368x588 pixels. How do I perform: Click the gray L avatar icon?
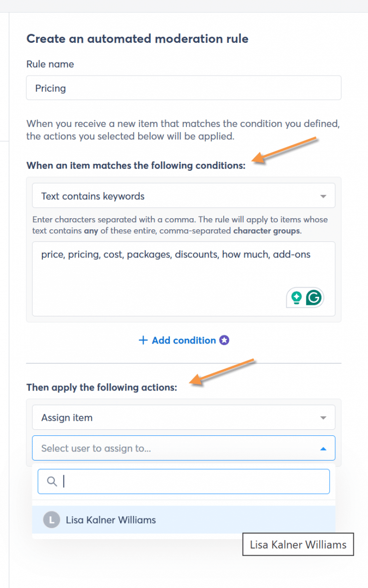tap(52, 520)
